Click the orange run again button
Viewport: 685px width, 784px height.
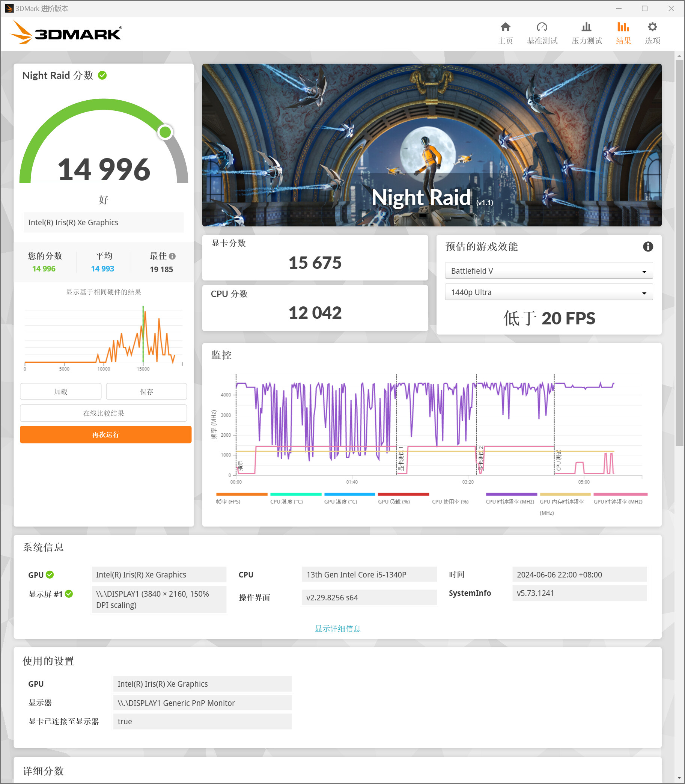coord(105,434)
